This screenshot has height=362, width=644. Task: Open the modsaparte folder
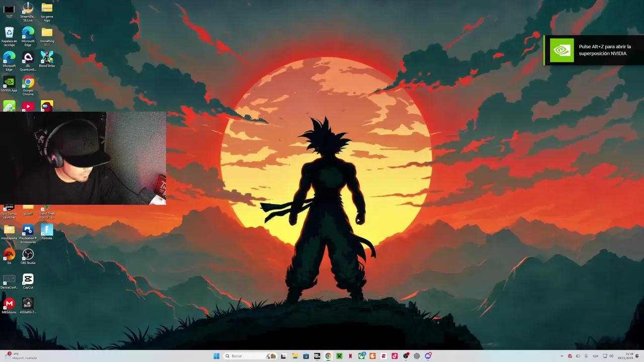click(x=9, y=232)
